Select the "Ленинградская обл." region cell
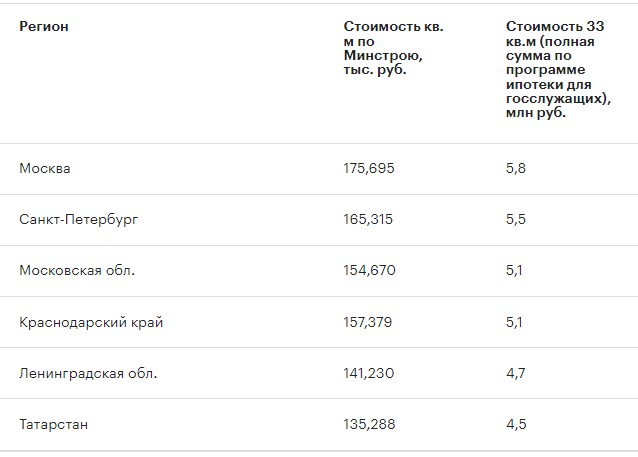The width and height of the screenshot is (638, 457). [88, 373]
